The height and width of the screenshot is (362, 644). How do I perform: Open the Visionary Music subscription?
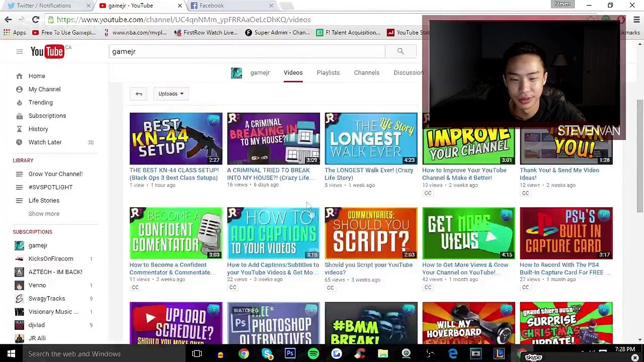[x=53, y=312]
